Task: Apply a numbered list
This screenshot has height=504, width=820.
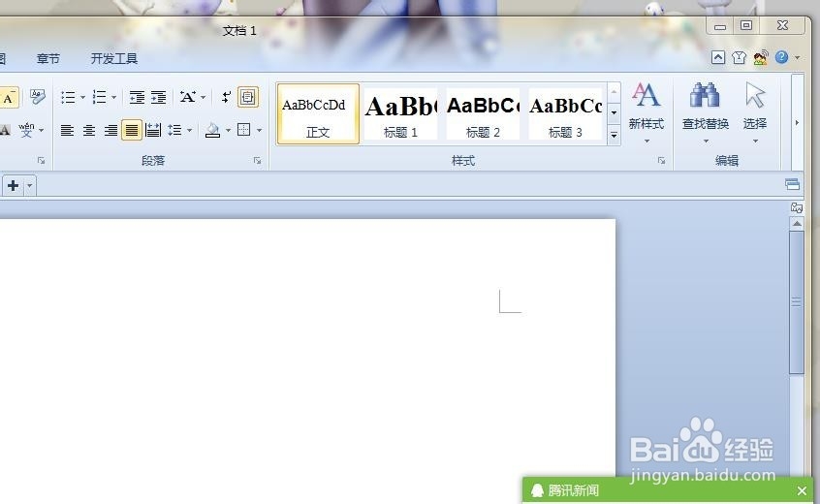Action: (x=99, y=97)
